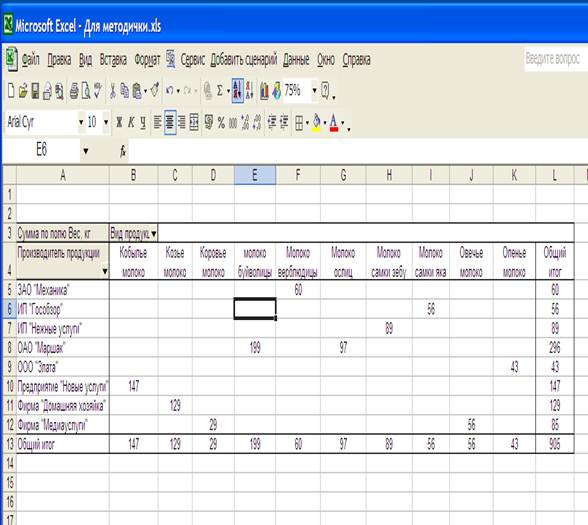Select the grand total cell 905
The width and height of the screenshot is (588, 525).
pyautogui.click(x=555, y=444)
